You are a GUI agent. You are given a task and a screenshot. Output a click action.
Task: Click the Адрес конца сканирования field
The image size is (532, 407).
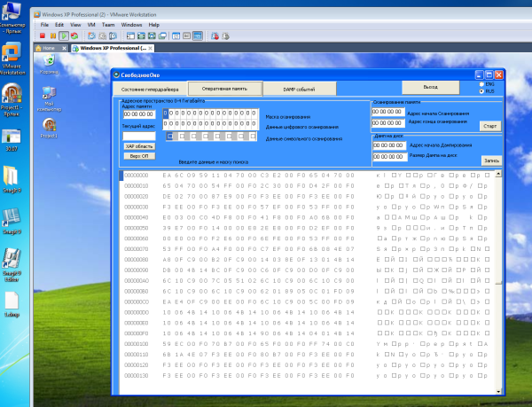(x=388, y=122)
